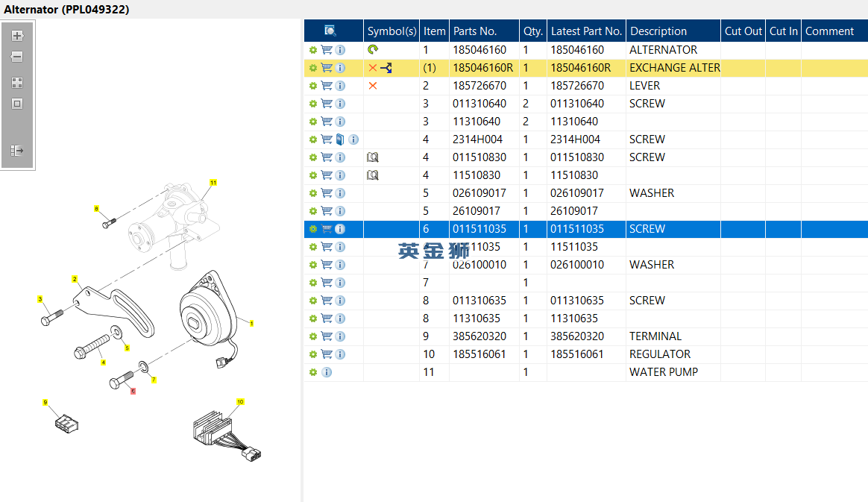Click the REGULATOR description text
This screenshot has width=868, height=502.
[660, 354]
